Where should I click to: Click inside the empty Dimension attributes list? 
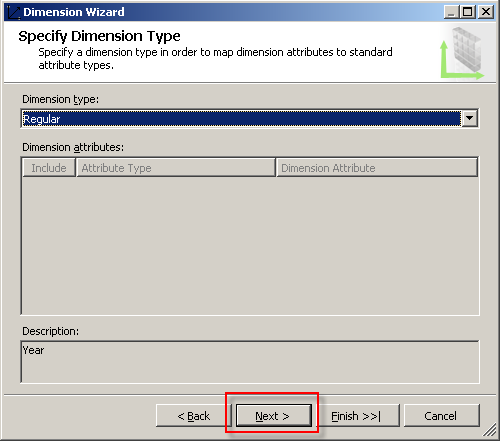tap(250, 245)
